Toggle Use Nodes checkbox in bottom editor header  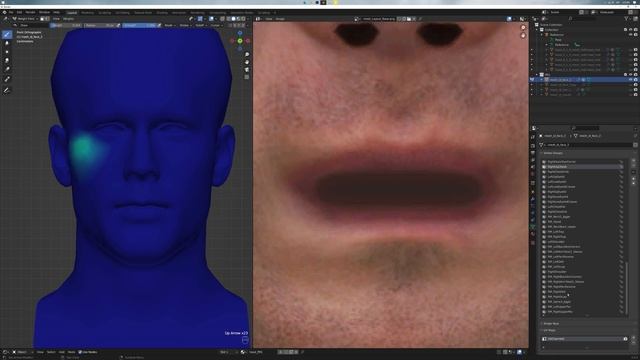coord(80,352)
